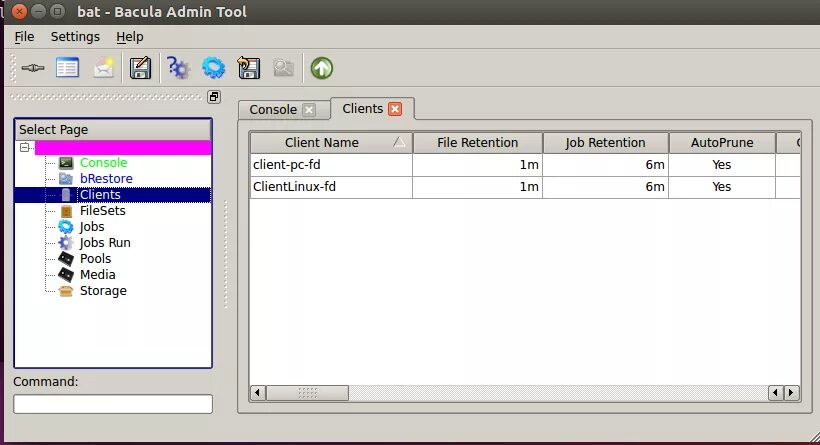Open the status list toolbar icon

coord(67,67)
